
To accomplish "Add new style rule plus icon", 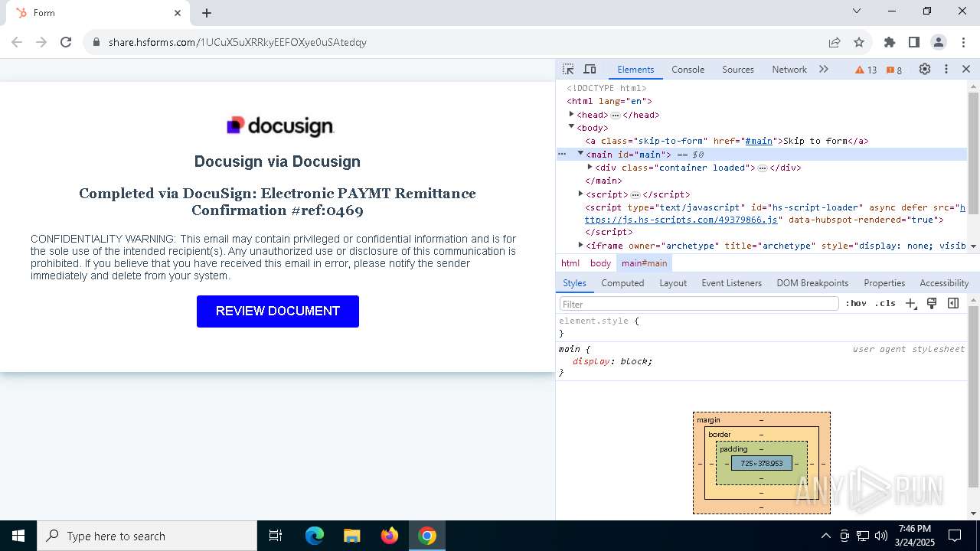I will tap(910, 304).
